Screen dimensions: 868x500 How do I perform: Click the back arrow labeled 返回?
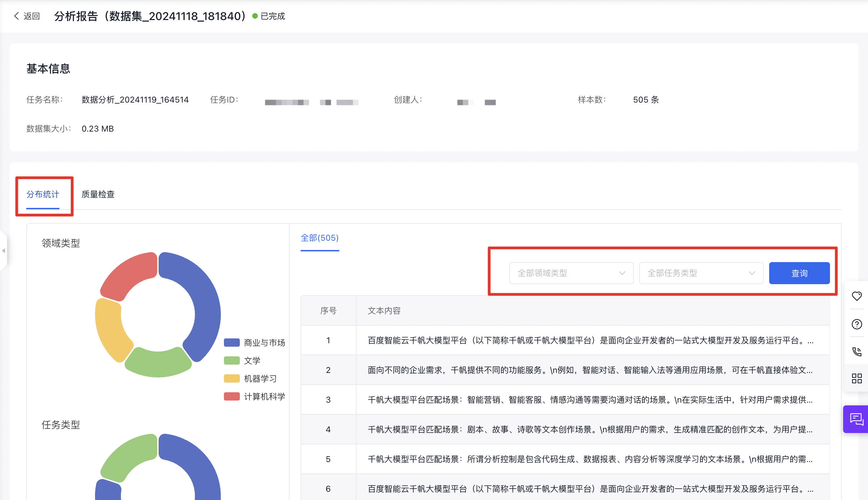[x=27, y=16]
